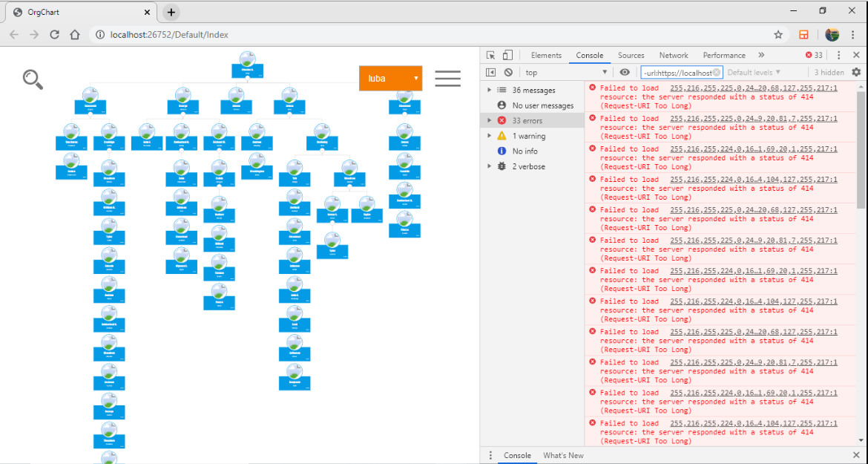Toggle the device toolbar in DevTools
This screenshot has height=464, width=868.
coord(507,54)
